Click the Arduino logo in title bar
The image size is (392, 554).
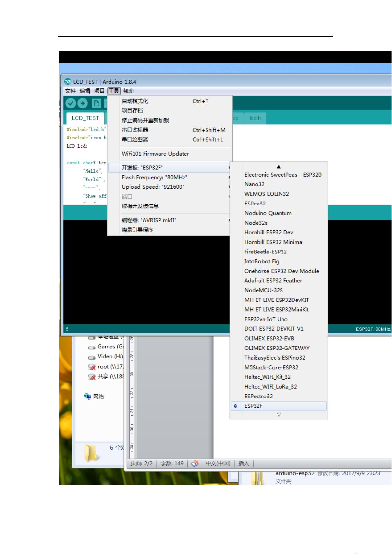[68, 82]
